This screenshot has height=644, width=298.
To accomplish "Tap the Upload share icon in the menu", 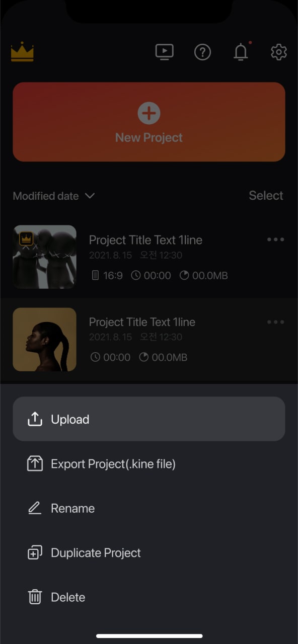I will tap(34, 419).
